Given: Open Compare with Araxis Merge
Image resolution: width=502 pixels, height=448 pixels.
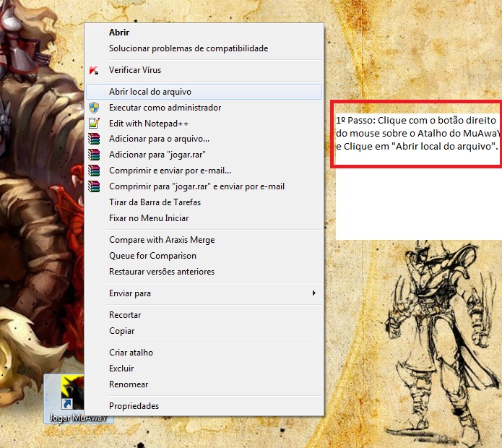Looking at the screenshot, I should tap(161, 240).
